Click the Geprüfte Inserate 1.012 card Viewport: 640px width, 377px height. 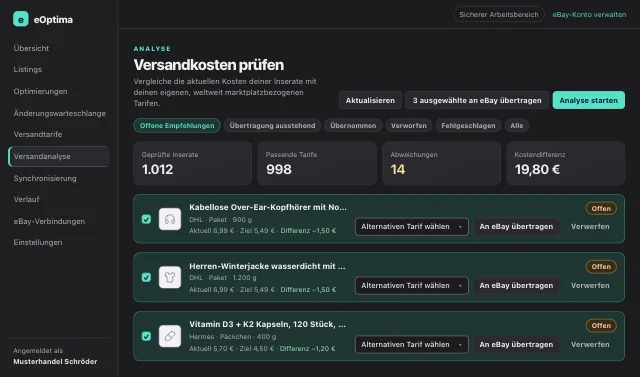[193, 163]
